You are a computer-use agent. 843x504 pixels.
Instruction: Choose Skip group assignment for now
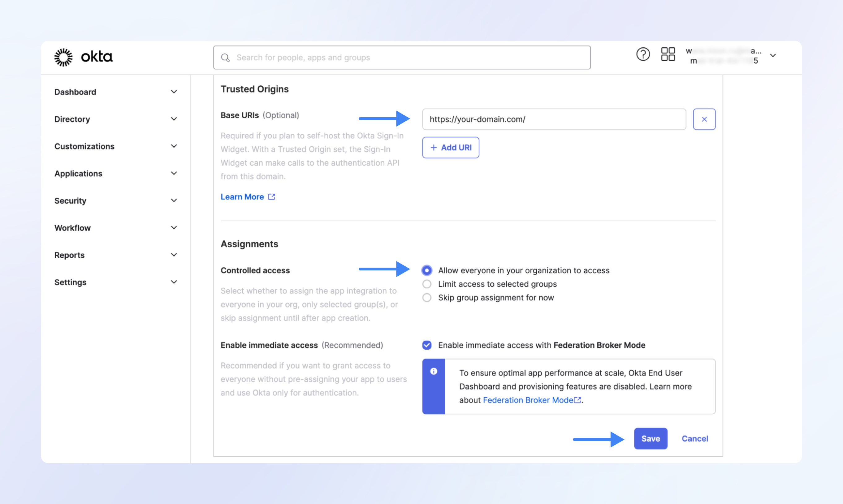(x=427, y=298)
